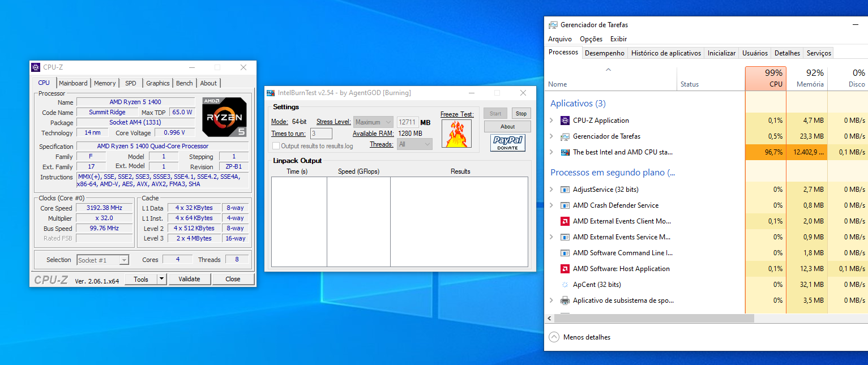This screenshot has width=868, height=365.
Task: Sort processes by the Nome column header
Action: pyautogui.click(x=611, y=78)
